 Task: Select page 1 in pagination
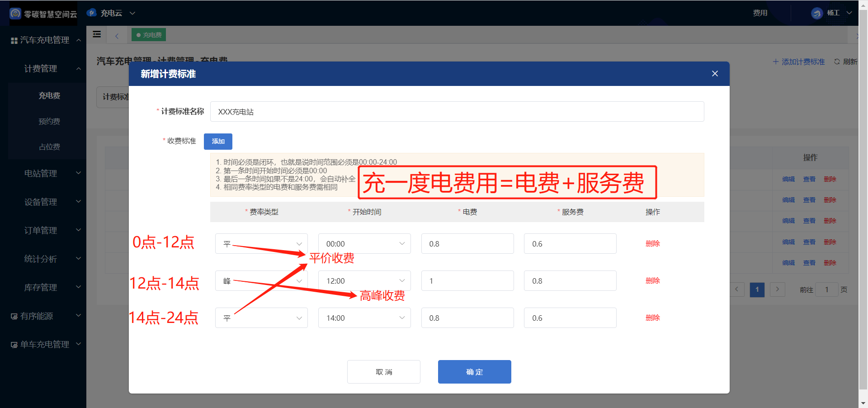pos(757,289)
